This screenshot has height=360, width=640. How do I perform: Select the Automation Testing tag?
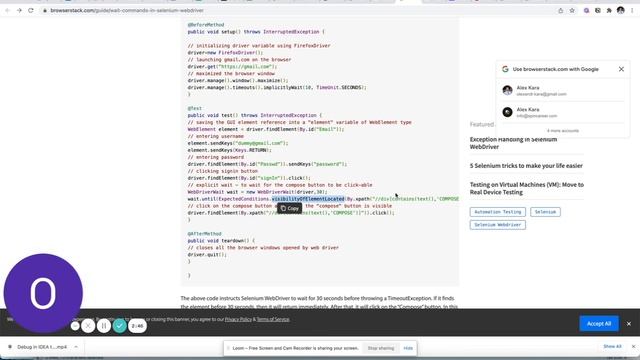[x=498, y=212]
